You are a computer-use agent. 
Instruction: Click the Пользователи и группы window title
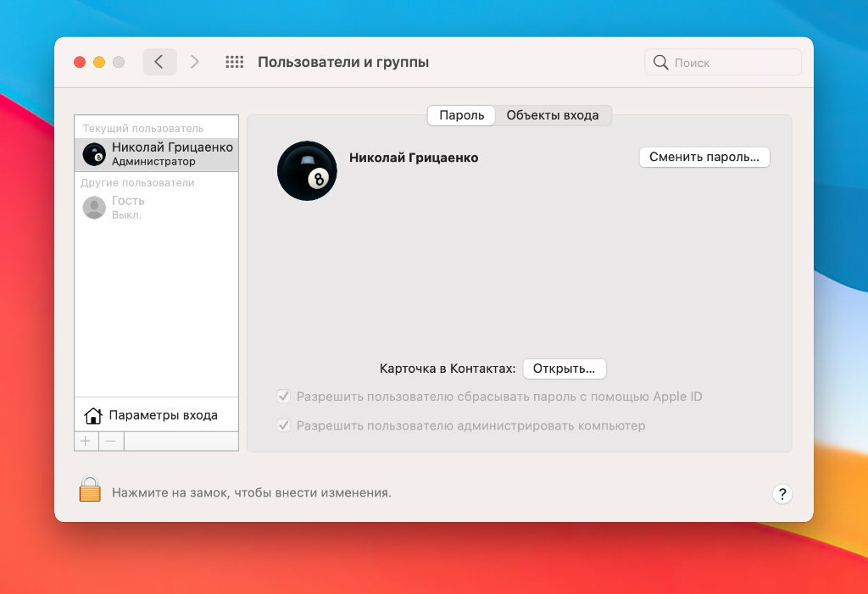343,62
